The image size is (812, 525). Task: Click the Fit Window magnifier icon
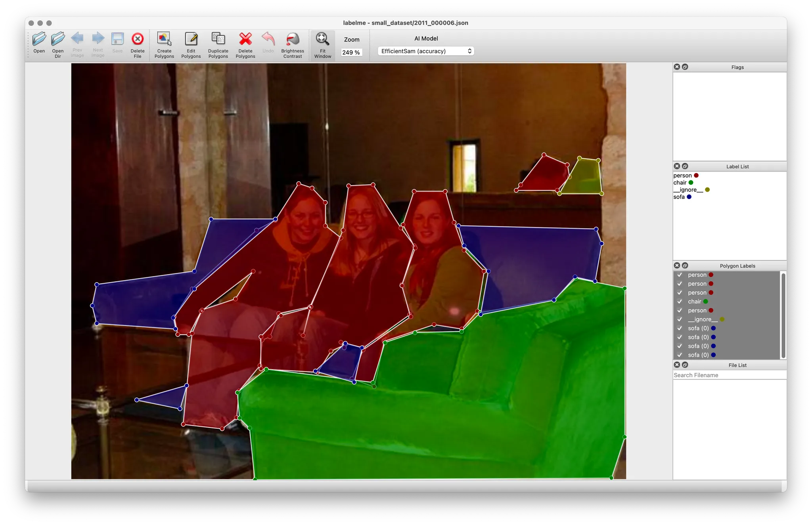pos(322,39)
